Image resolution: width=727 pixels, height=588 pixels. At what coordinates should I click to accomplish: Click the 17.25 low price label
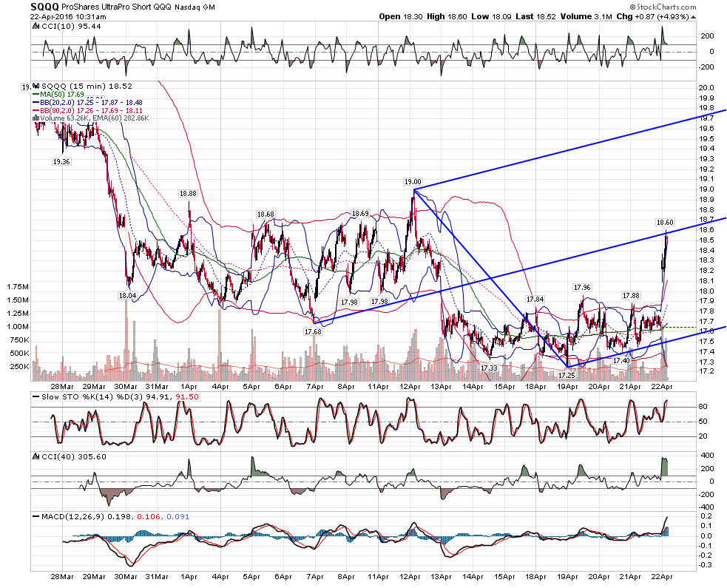coord(567,375)
